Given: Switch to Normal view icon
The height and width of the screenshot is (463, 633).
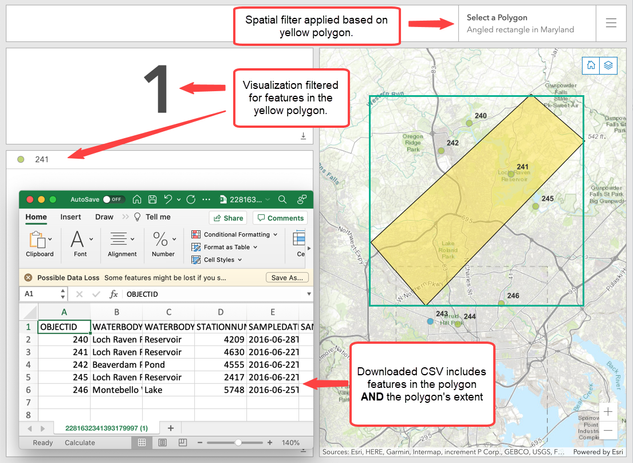Looking at the screenshot, I should pos(142,443).
